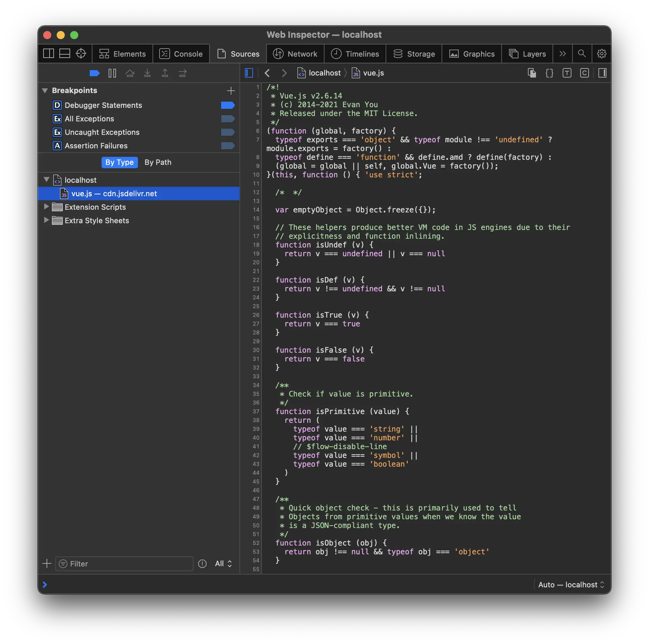Click the element selection crosshair icon

[81, 54]
